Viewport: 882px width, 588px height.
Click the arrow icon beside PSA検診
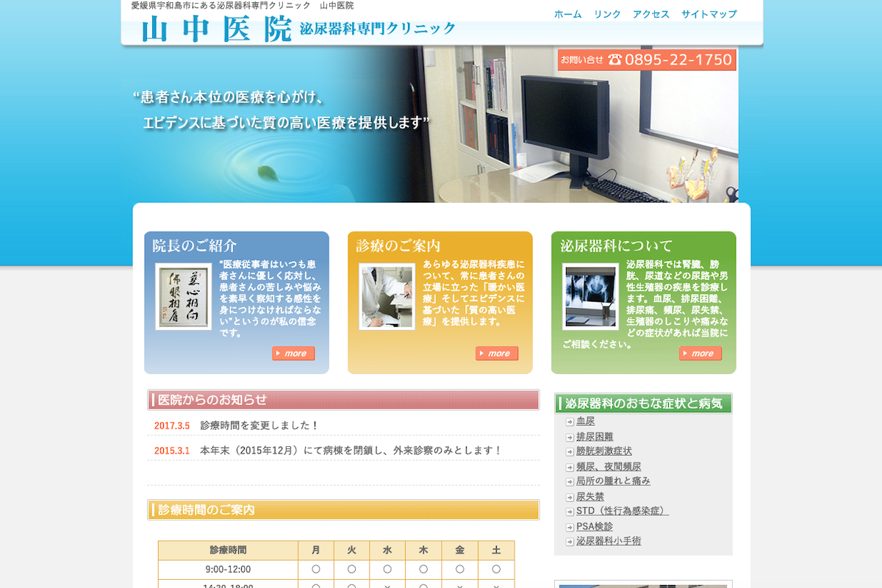tap(569, 526)
